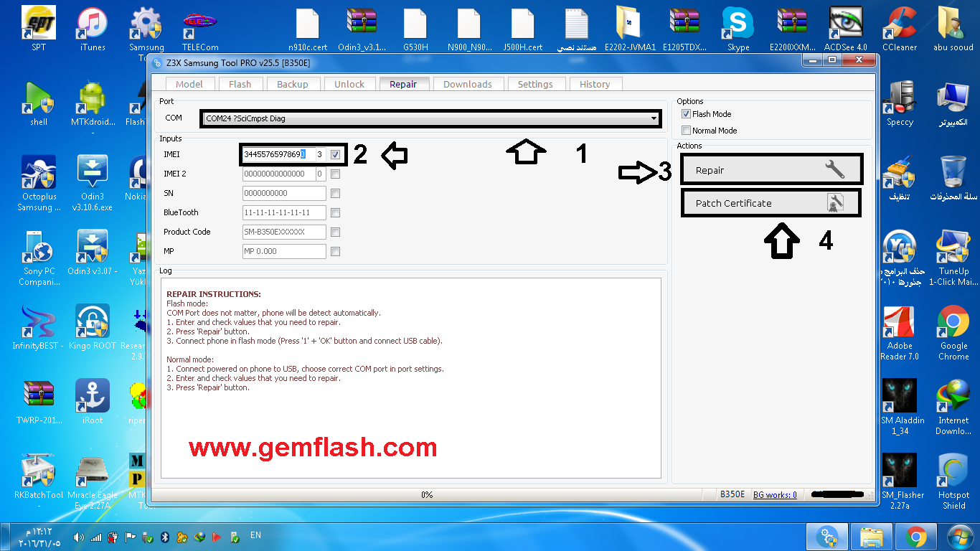Viewport: 980px width, 551px height.
Task: Select the G530H file icon
Action: tap(415, 29)
